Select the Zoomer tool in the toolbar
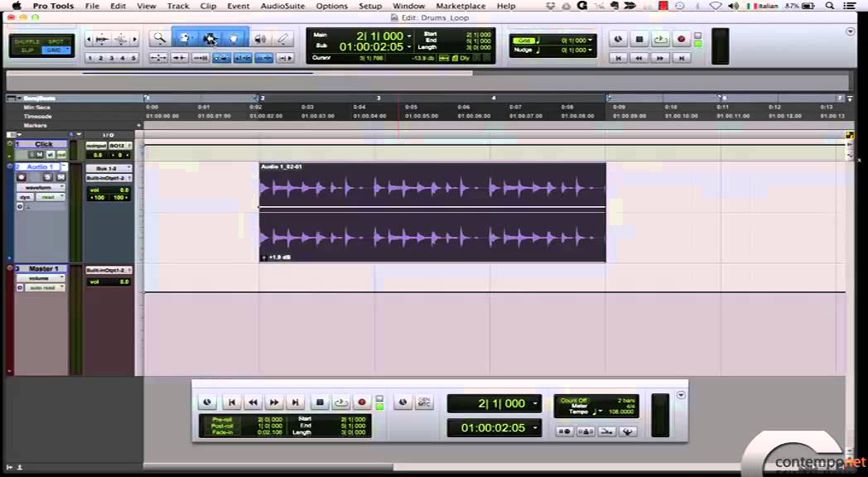The width and height of the screenshot is (868, 477). [x=159, y=38]
